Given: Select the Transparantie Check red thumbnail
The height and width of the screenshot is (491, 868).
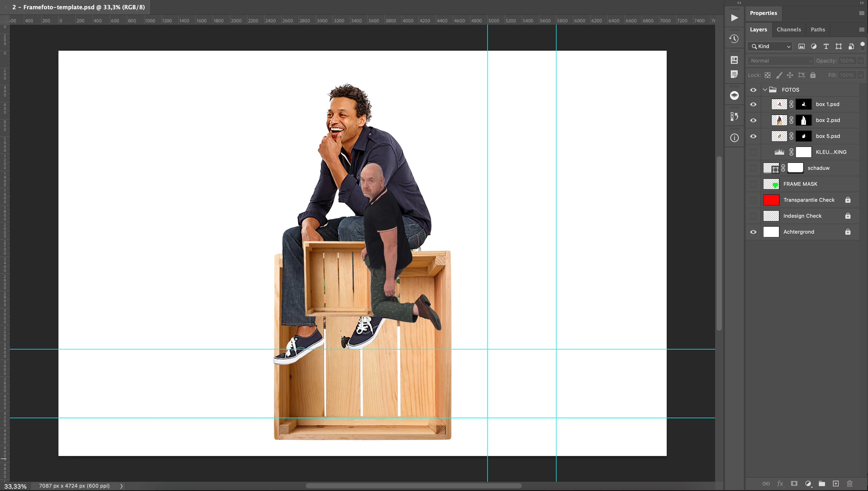Looking at the screenshot, I should pyautogui.click(x=771, y=200).
